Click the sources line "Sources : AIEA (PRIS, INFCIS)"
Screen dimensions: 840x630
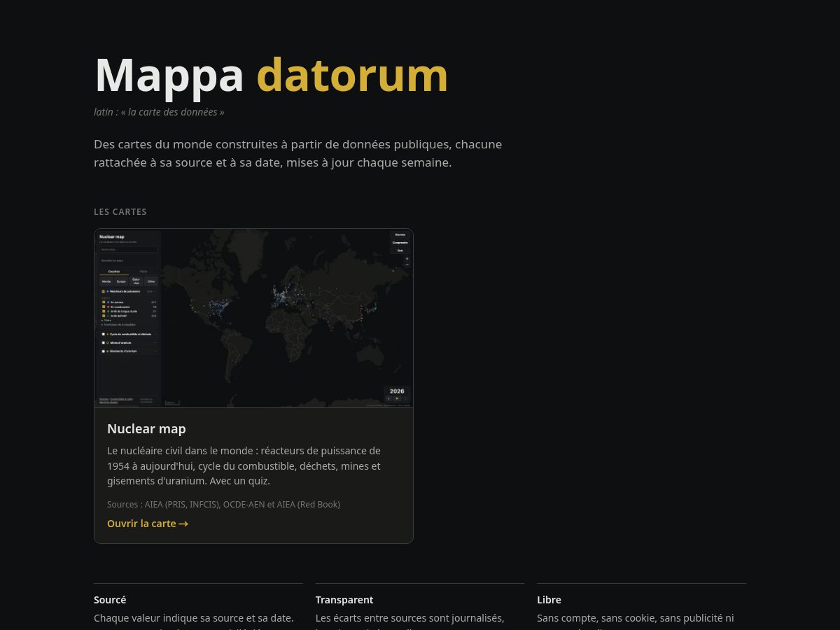click(223, 505)
